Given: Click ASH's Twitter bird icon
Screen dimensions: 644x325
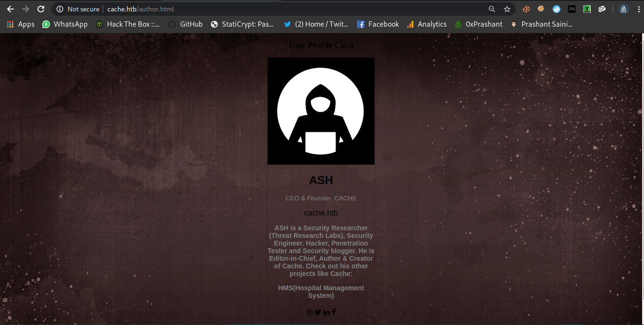Looking at the screenshot, I should [x=318, y=312].
